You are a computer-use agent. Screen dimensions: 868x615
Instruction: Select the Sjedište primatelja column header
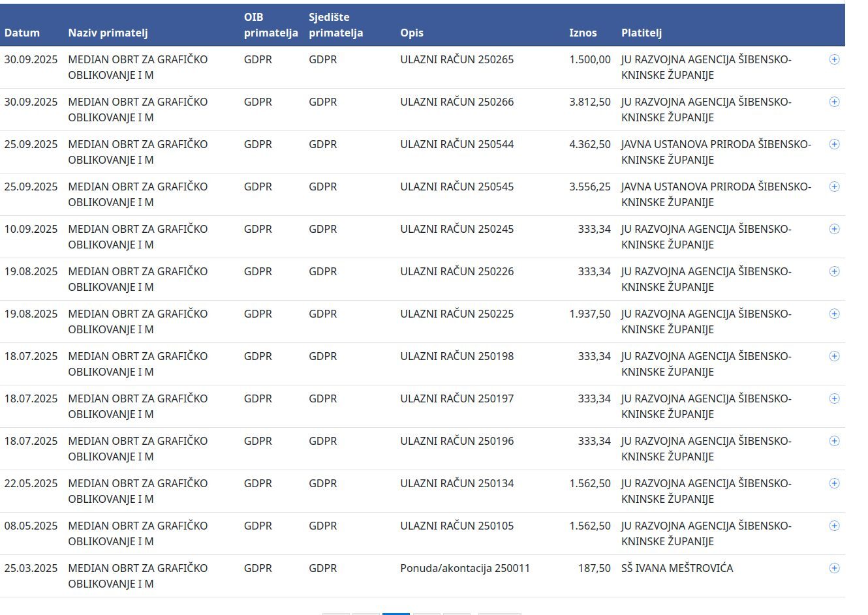coord(335,25)
